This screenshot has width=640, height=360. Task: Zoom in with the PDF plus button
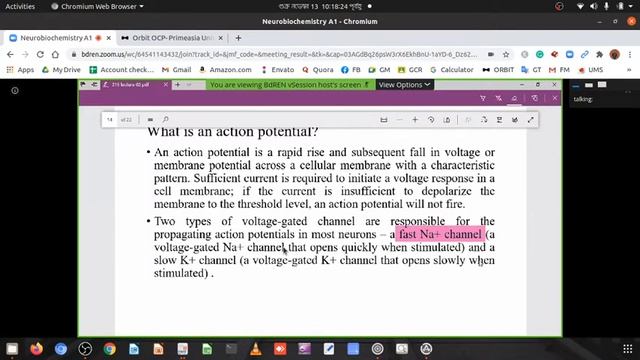pos(415,120)
